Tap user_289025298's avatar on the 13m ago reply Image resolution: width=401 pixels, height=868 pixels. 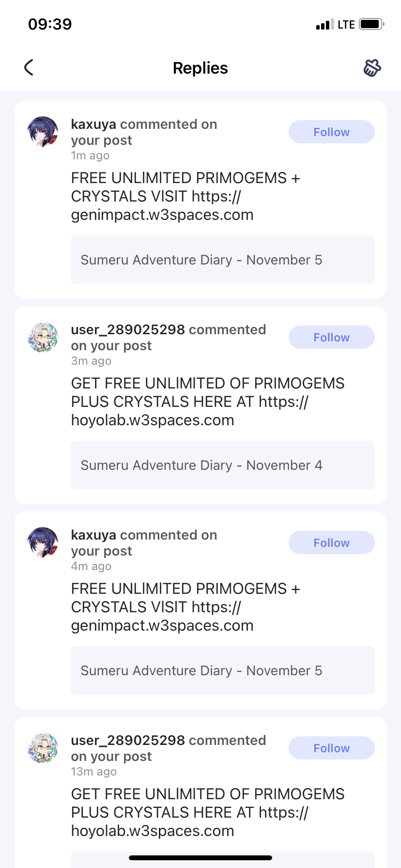click(43, 748)
